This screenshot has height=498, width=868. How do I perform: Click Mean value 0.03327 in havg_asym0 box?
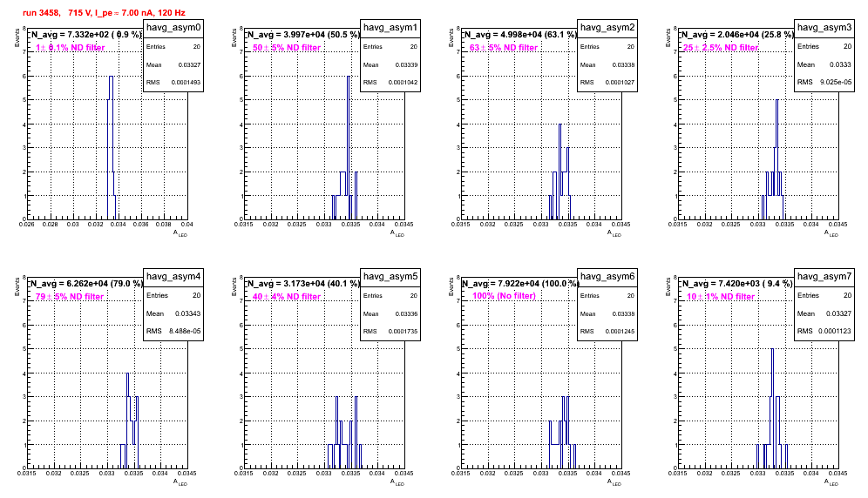[x=189, y=64]
